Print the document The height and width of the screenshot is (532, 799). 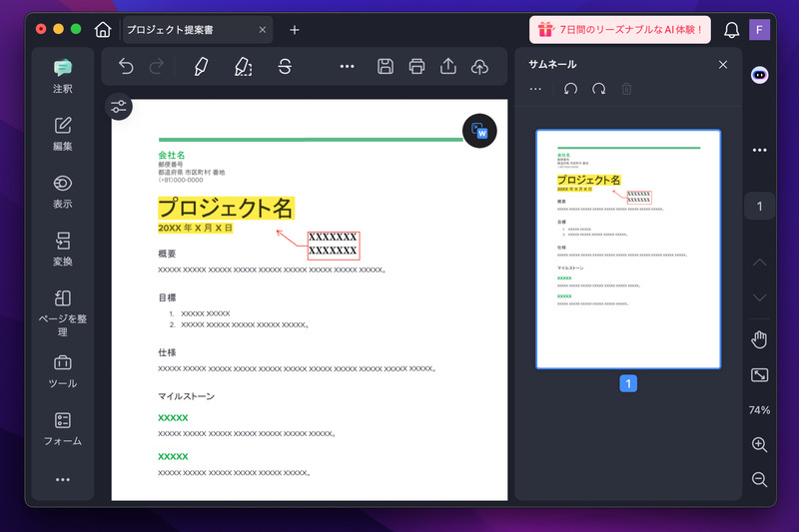(416, 66)
